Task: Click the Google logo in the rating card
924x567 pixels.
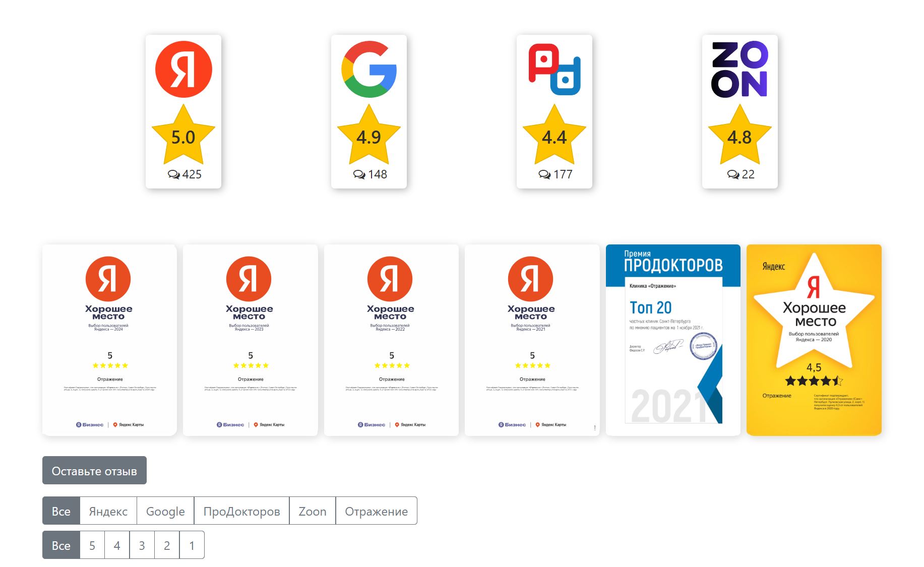Action: (x=369, y=69)
